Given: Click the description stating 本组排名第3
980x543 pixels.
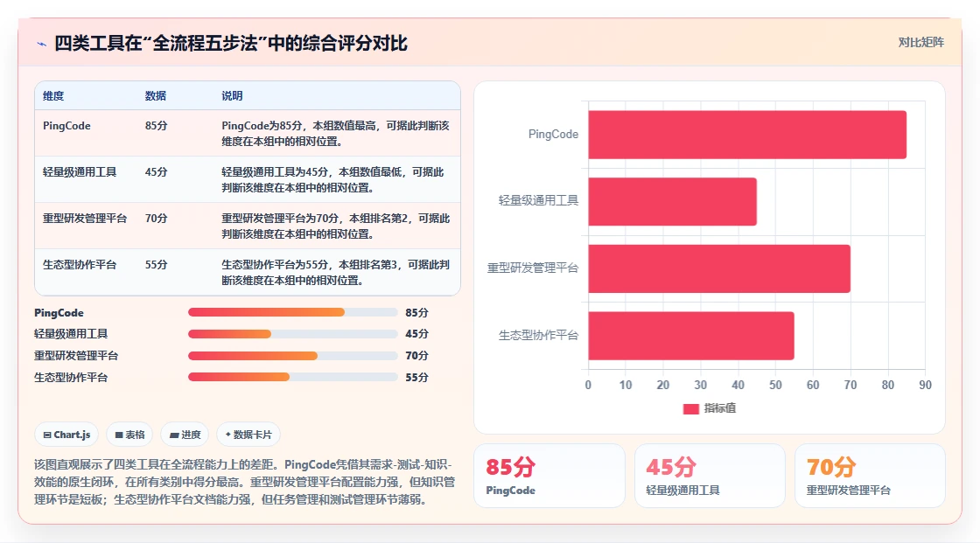Looking at the screenshot, I should tap(336, 272).
